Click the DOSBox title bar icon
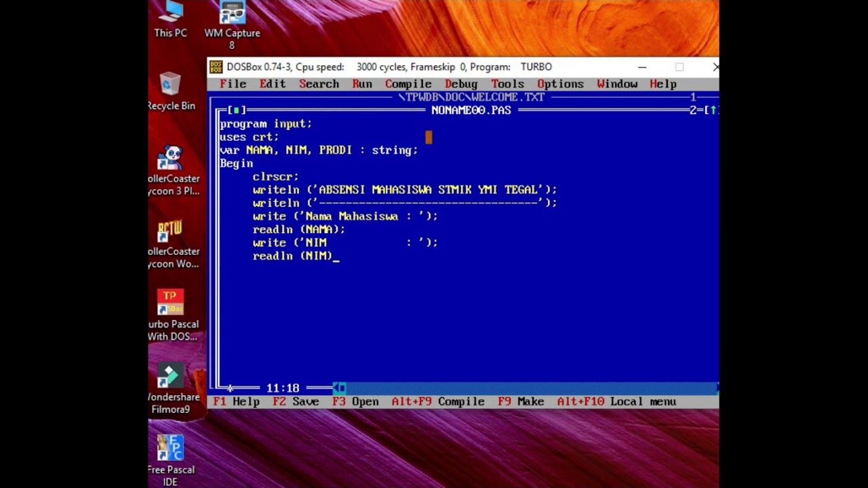The image size is (868, 488). pyautogui.click(x=216, y=67)
